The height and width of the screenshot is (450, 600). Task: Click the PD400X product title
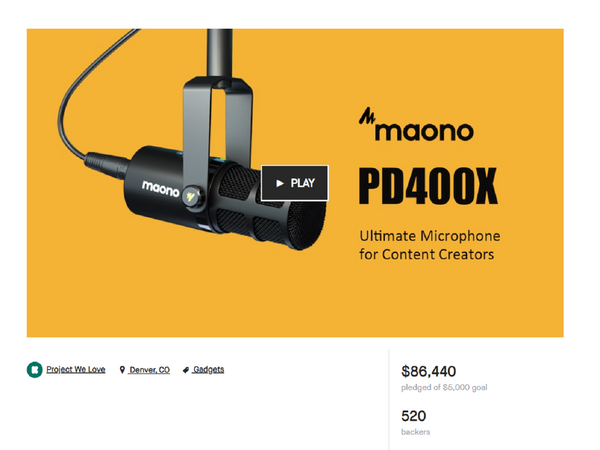click(428, 186)
